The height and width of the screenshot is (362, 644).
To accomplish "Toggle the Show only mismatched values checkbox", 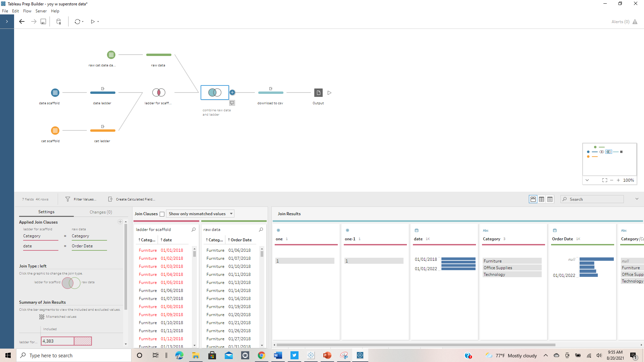I will point(162,214).
